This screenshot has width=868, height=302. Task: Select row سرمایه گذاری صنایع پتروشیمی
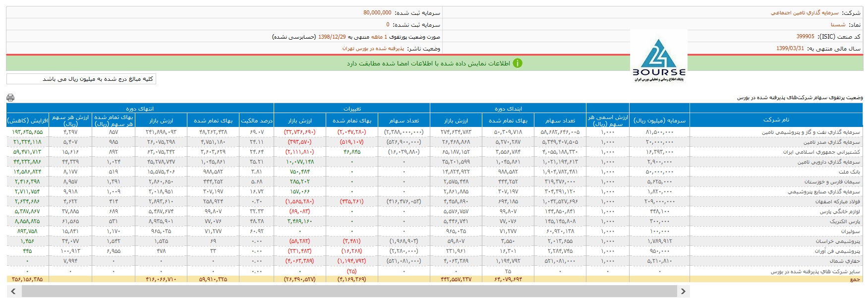[824, 192]
